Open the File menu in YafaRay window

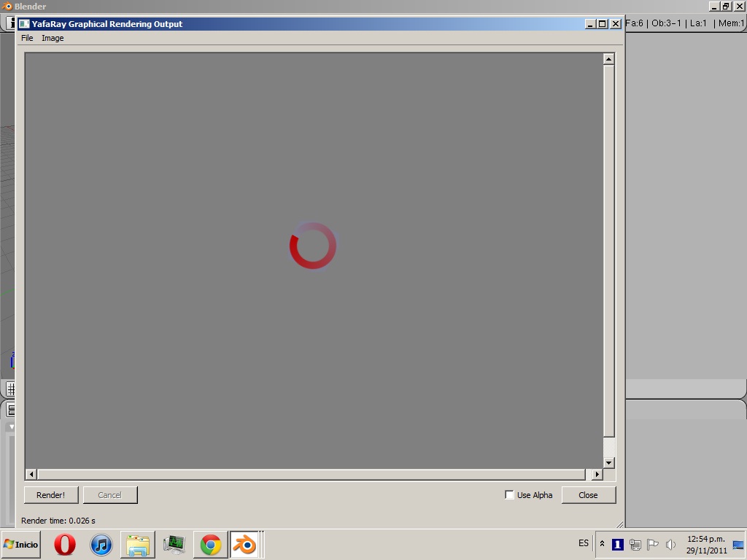point(27,38)
